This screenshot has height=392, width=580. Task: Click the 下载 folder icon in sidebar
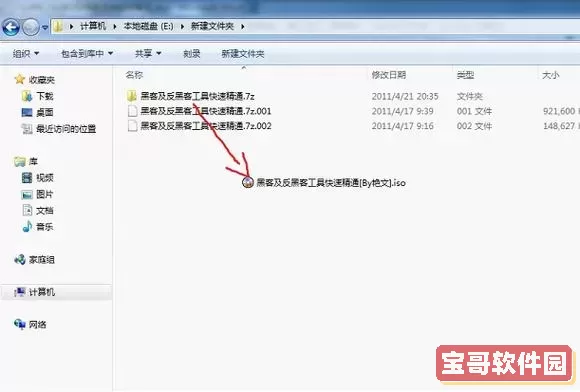[27, 96]
